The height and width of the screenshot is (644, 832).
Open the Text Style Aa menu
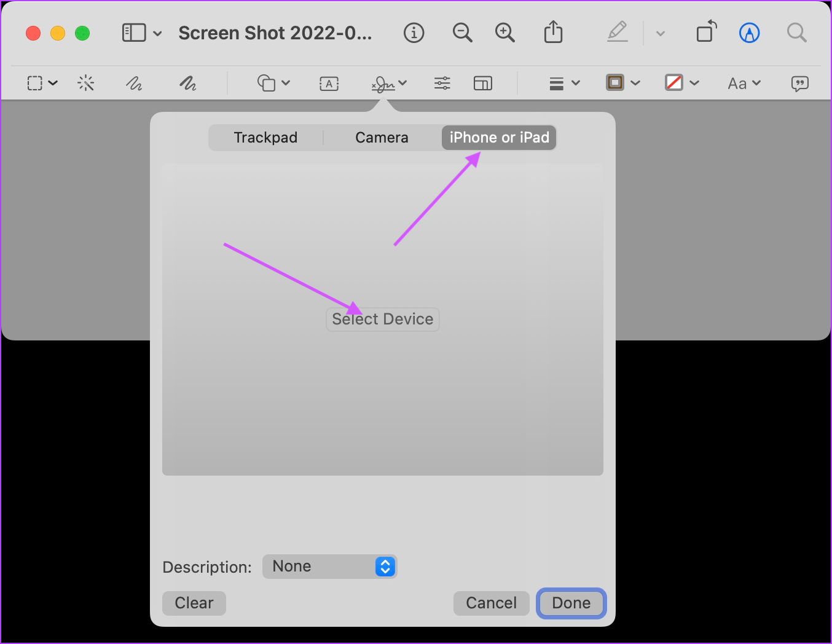pyautogui.click(x=744, y=84)
